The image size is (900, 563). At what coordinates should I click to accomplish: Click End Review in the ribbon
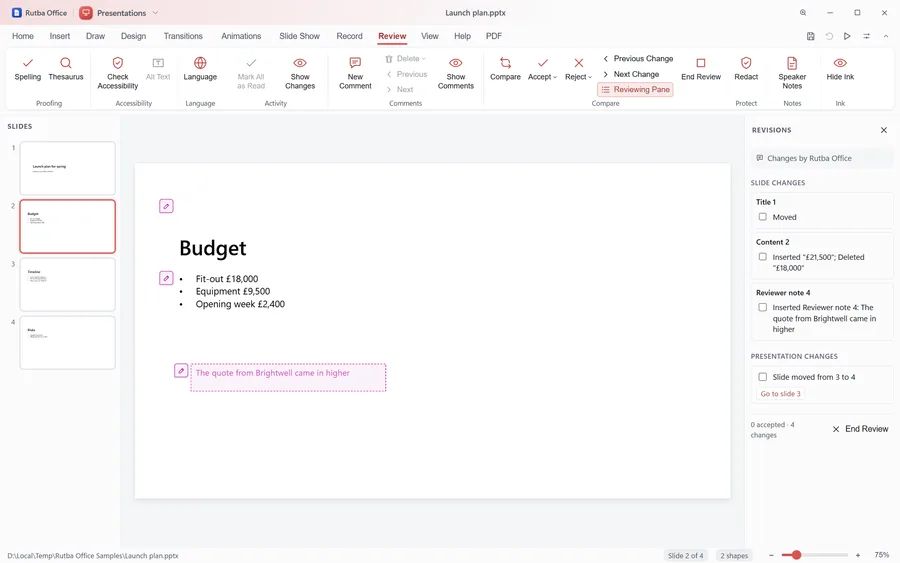tap(701, 69)
